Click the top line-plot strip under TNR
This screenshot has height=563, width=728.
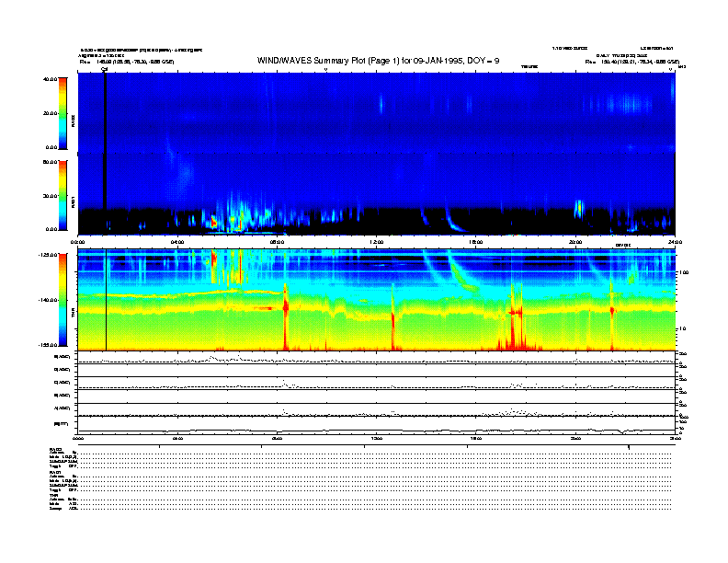point(376,358)
